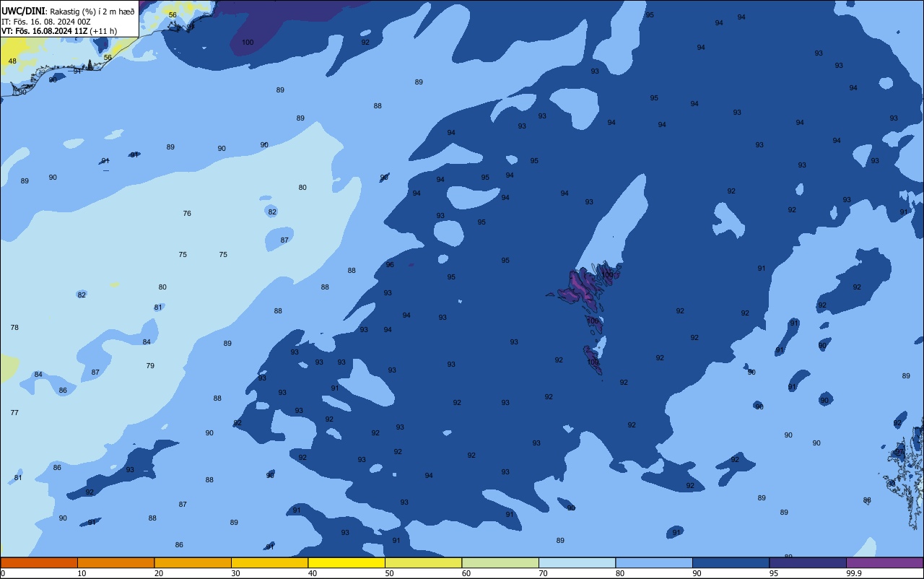Viewport: 924px width, 579px height.
Task: Click the 0–10 dark orange legend swatch
Action: point(39,562)
